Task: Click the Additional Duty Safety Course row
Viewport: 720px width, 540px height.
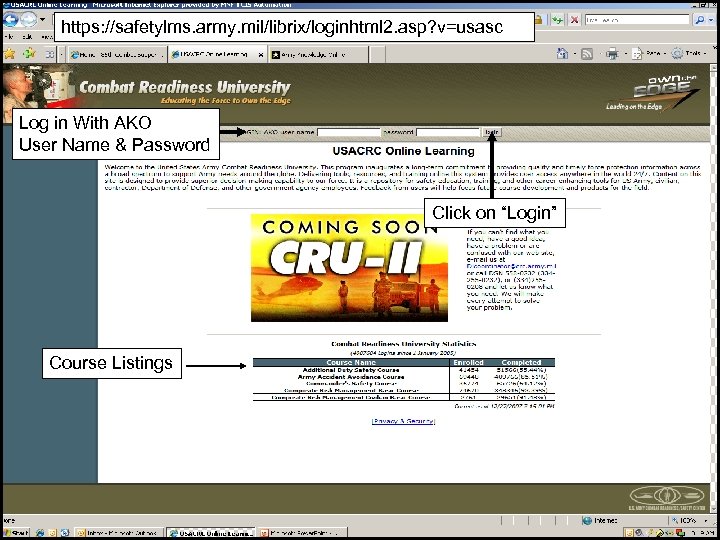Action: [404, 370]
